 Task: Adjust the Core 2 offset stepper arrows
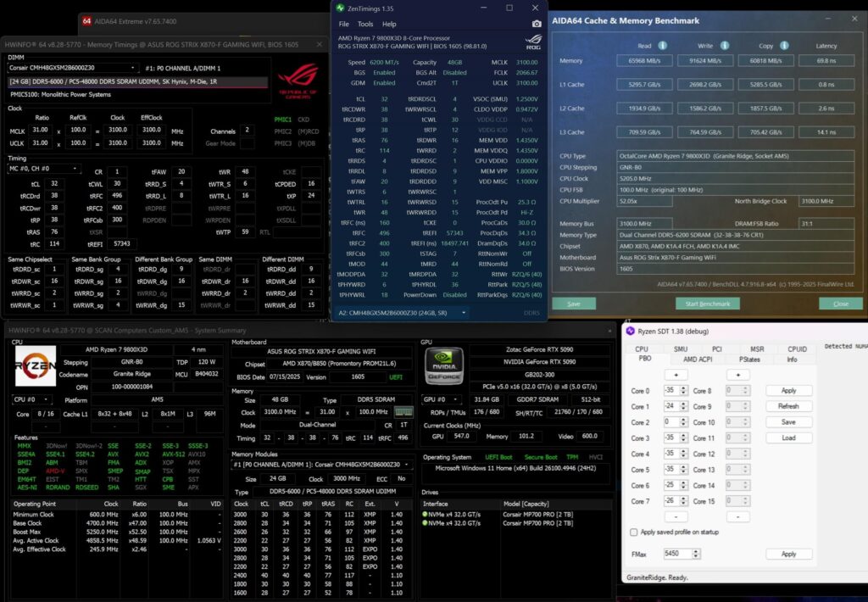point(683,422)
